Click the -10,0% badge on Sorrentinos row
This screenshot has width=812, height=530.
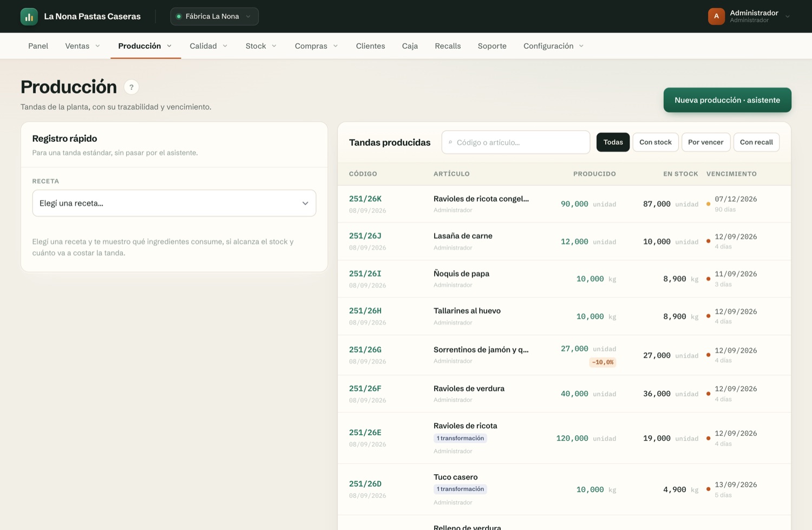pyautogui.click(x=603, y=362)
